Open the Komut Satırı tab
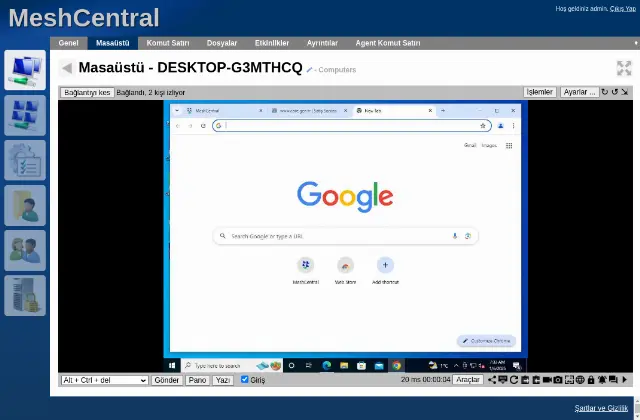The width and height of the screenshot is (640, 420). pyautogui.click(x=168, y=43)
